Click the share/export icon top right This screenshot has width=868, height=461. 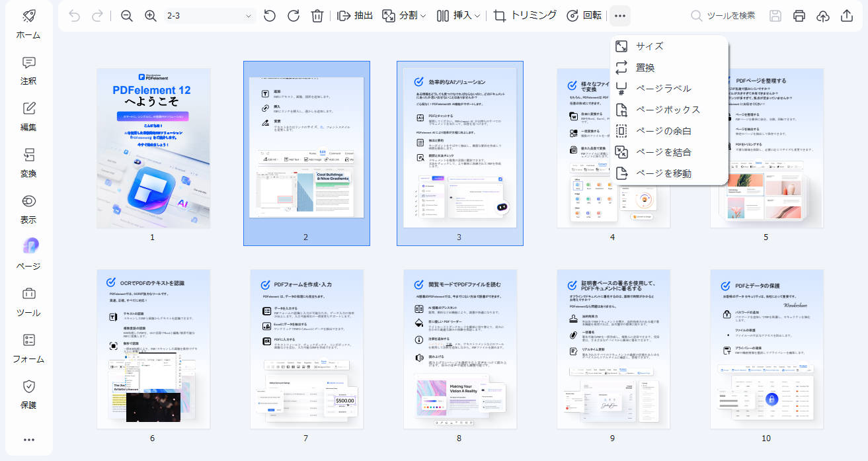click(x=846, y=15)
